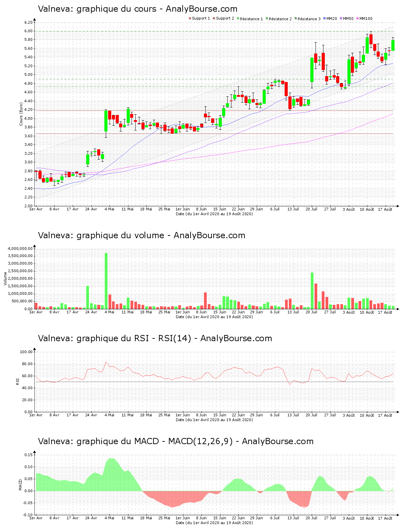Click '10 Août' on the price chart date axis
412x532 pixels.
(x=367, y=209)
